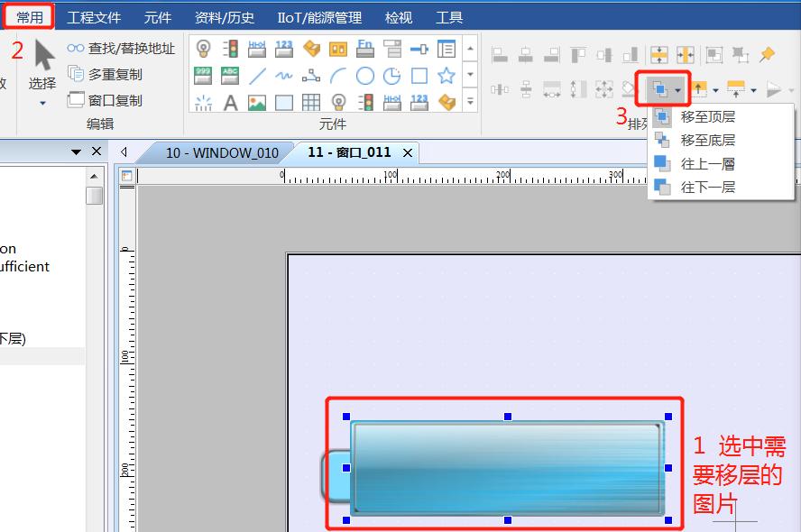Activate the 选择 arrow cursor tool
Viewport: 801px width, 532px height.
tap(44, 55)
